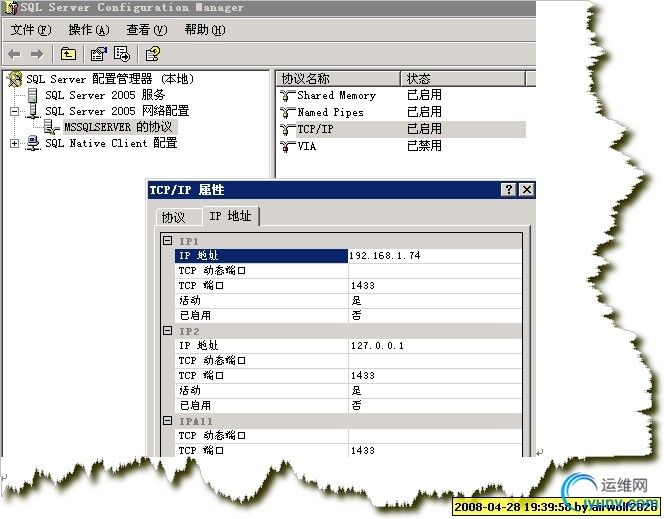Collapse the IPAll property group

pyautogui.click(x=168, y=420)
